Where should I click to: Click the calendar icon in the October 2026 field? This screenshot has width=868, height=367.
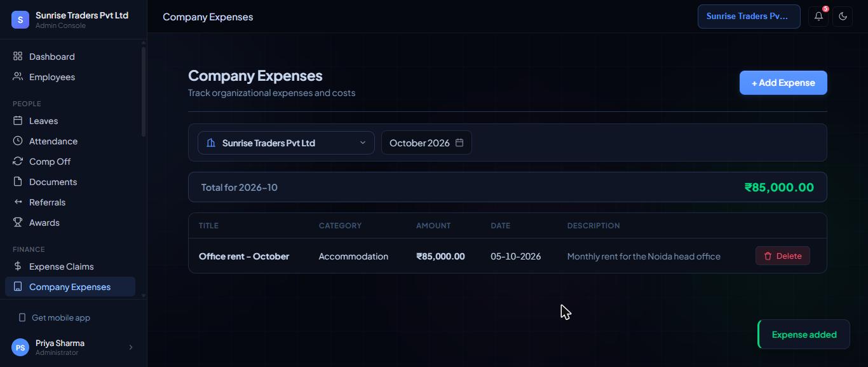(x=459, y=142)
